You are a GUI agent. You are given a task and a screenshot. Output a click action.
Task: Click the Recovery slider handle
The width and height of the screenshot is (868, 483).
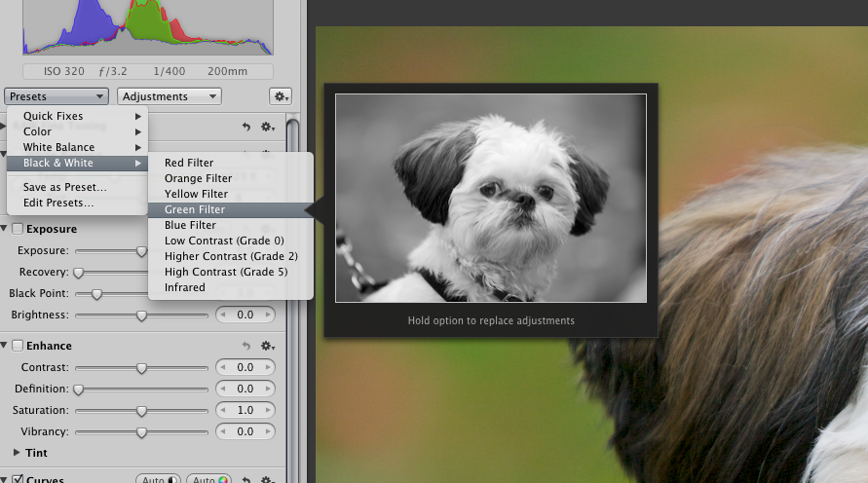tap(79, 273)
